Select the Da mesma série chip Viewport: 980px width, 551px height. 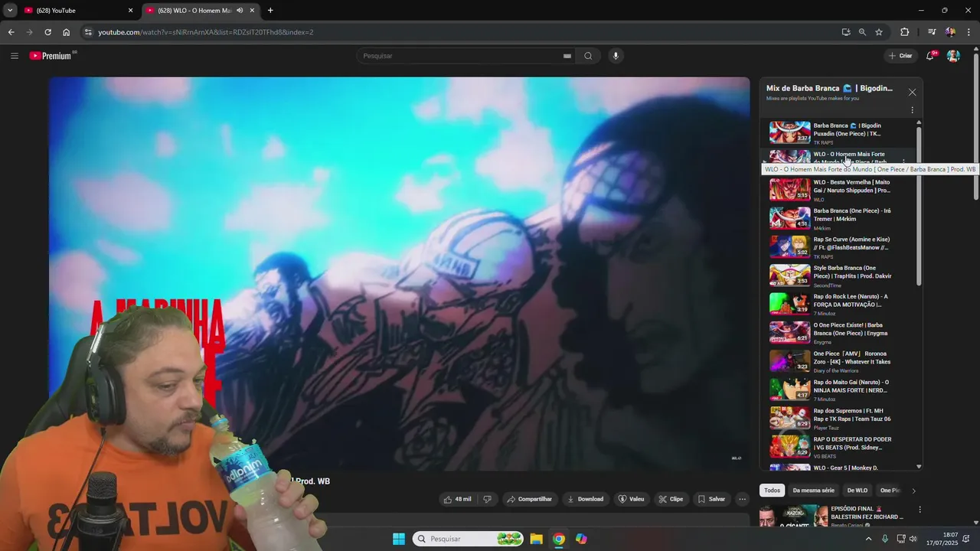(x=813, y=491)
